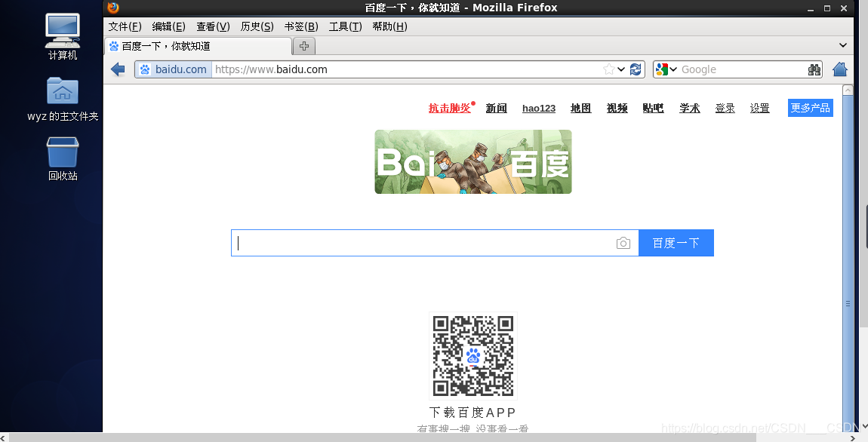Open a new tab with plus button
This screenshot has height=442, width=868.
[304, 46]
